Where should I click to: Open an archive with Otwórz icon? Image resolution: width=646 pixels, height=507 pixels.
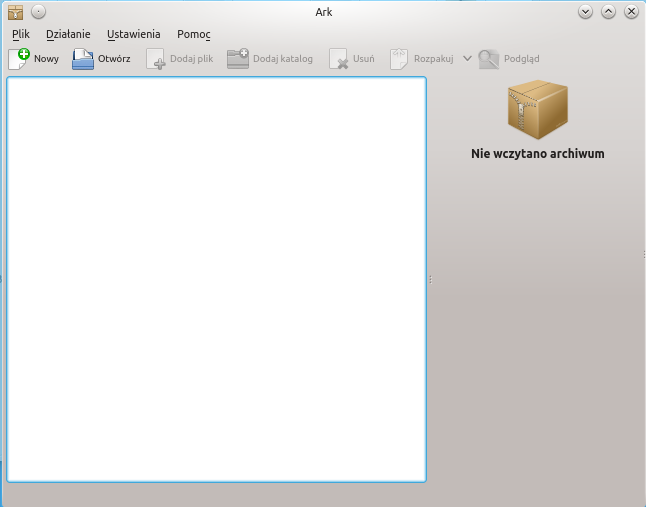tap(83, 59)
